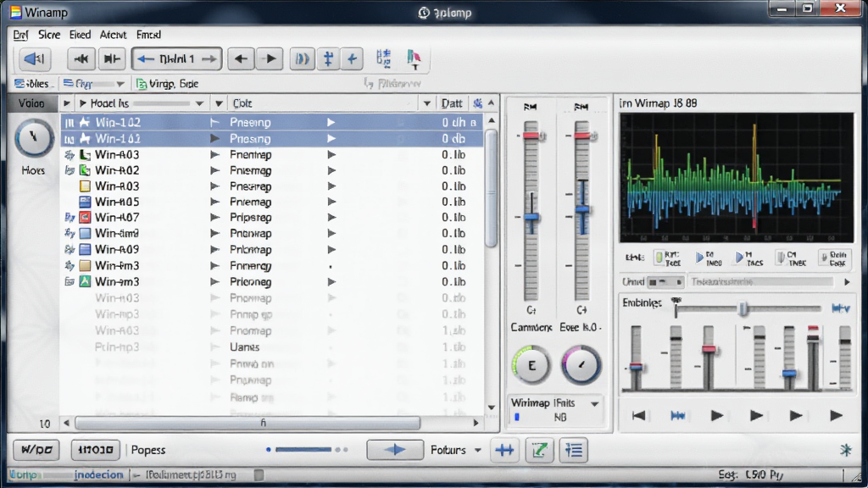868x488 pixels.
Task: Open the Sicre menu
Action: click(x=48, y=35)
